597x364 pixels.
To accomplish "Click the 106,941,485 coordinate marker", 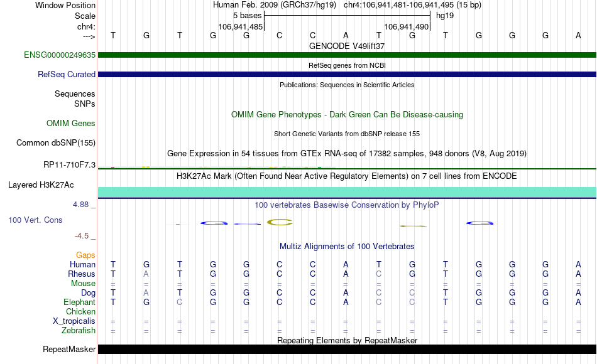I will click(x=241, y=26).
